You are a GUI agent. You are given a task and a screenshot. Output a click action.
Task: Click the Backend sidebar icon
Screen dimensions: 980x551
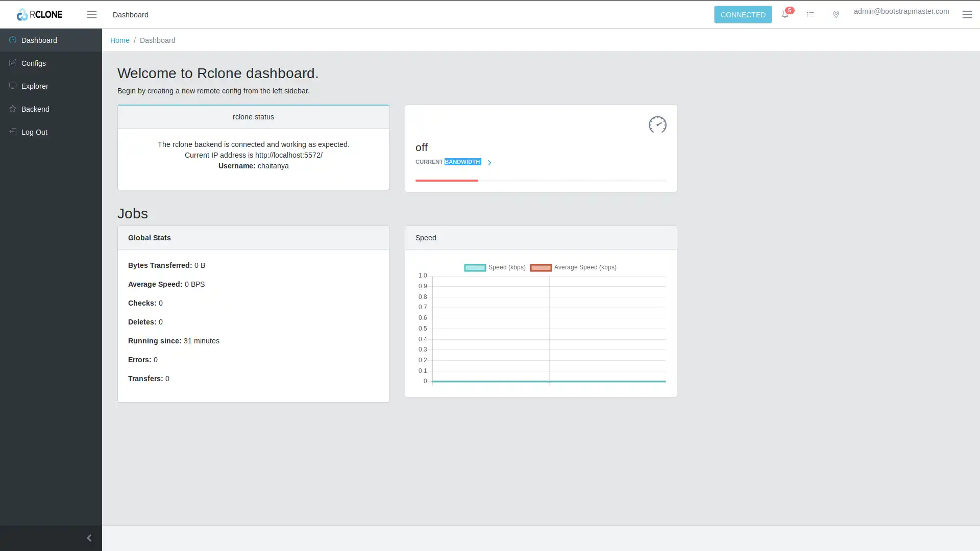pyautogui.click(x=13, y=108)
